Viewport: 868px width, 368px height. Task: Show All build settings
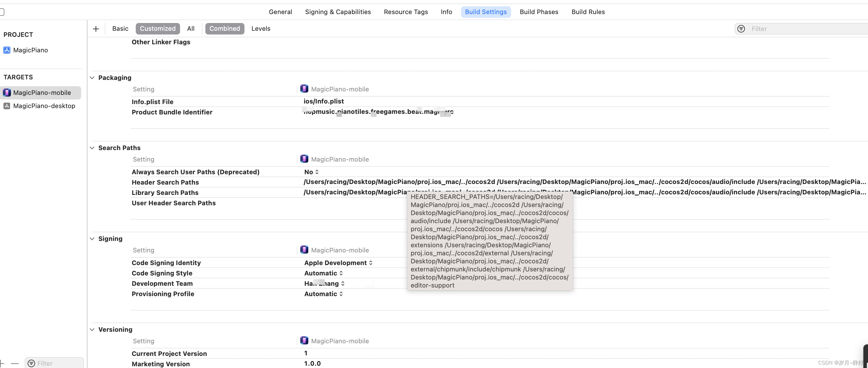coord(191,29)
